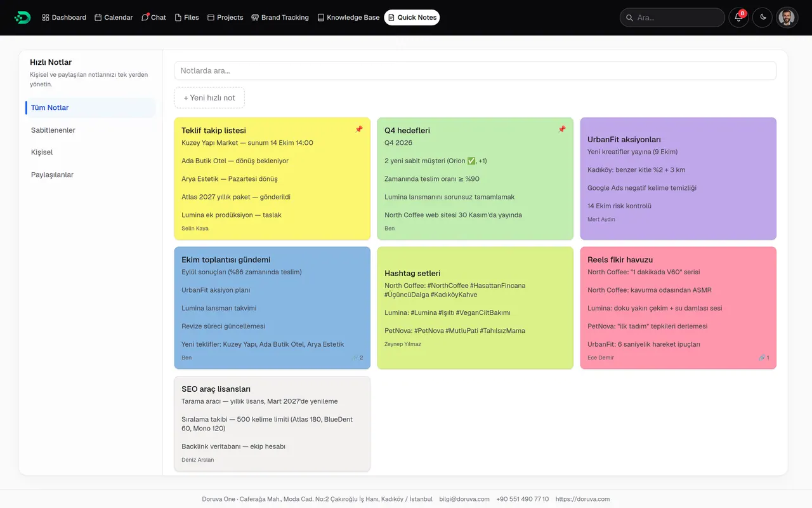Click author name Ece Demir
The width and height of the screenshot is (812, 508).
[601, 358]
